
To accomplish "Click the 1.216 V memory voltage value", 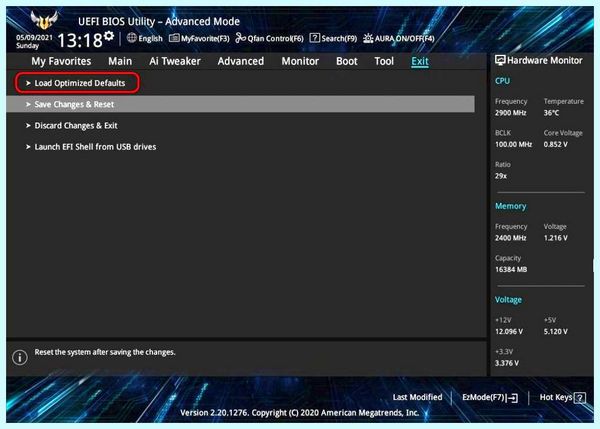I will 556,238.
